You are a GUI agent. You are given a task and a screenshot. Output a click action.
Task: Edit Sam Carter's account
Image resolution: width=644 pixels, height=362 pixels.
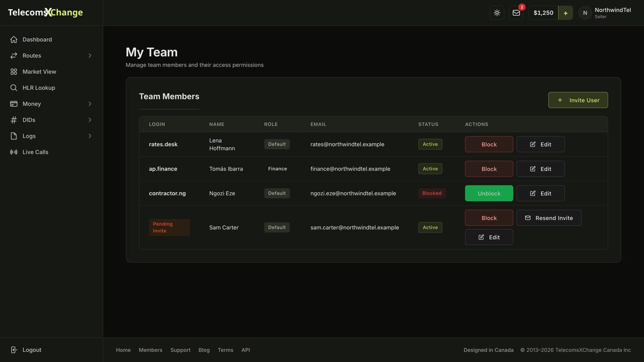coord(489,237)
